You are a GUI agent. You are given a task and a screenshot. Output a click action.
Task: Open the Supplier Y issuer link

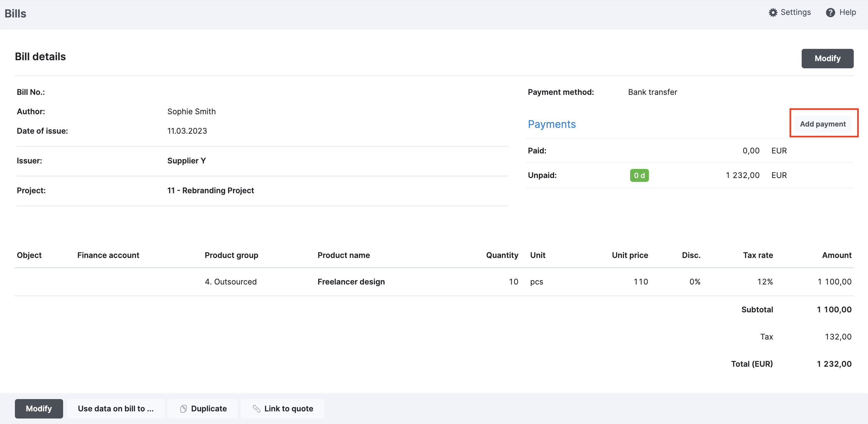pyautogui.click(x=186, y=161)
